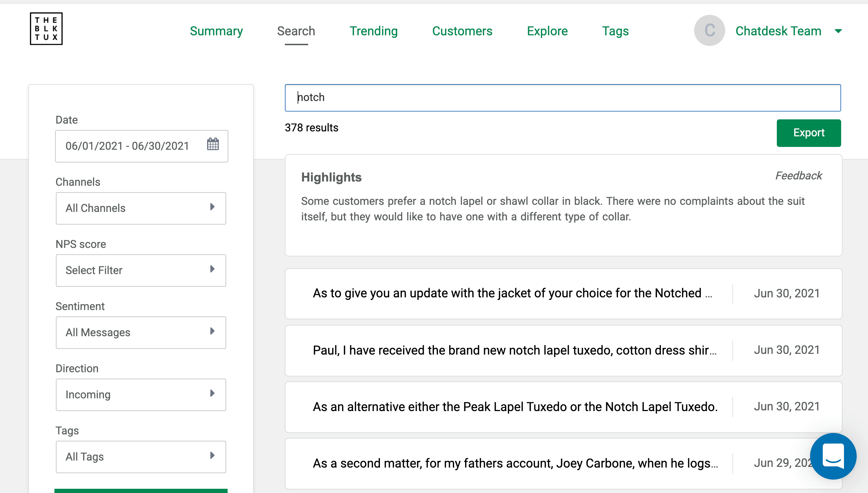The image size is (868, 493).
Task: Click the date range field
Action: 127,145
